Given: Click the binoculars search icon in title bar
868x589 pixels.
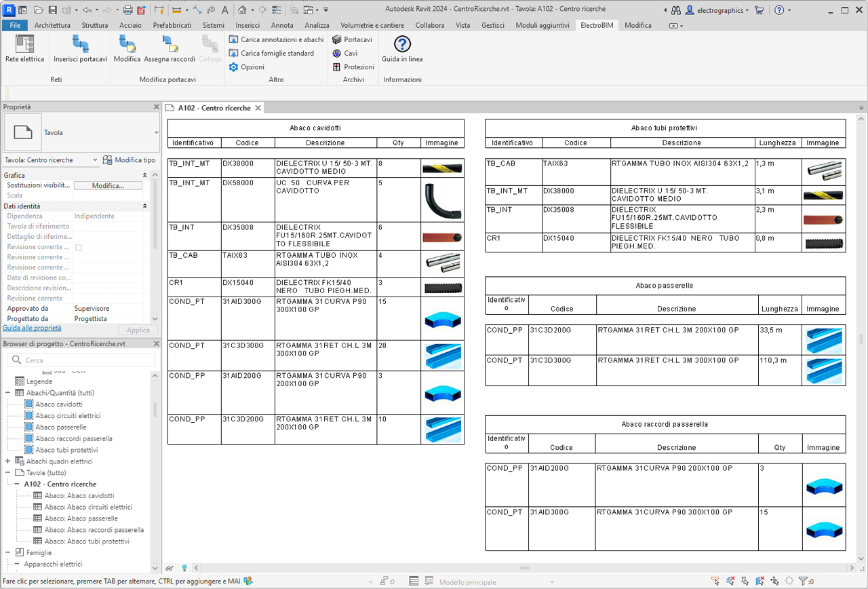Looking at the screenshot, I should click(676, 10).
